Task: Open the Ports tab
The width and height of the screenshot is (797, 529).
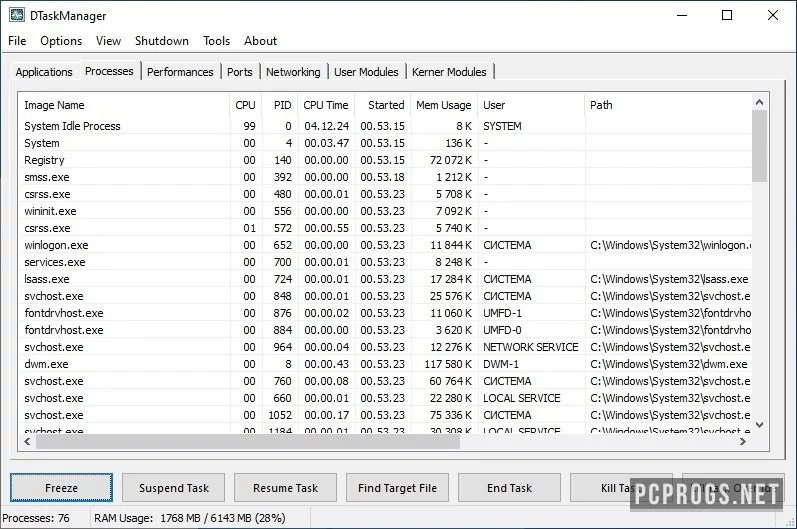Action: [239, 72]
